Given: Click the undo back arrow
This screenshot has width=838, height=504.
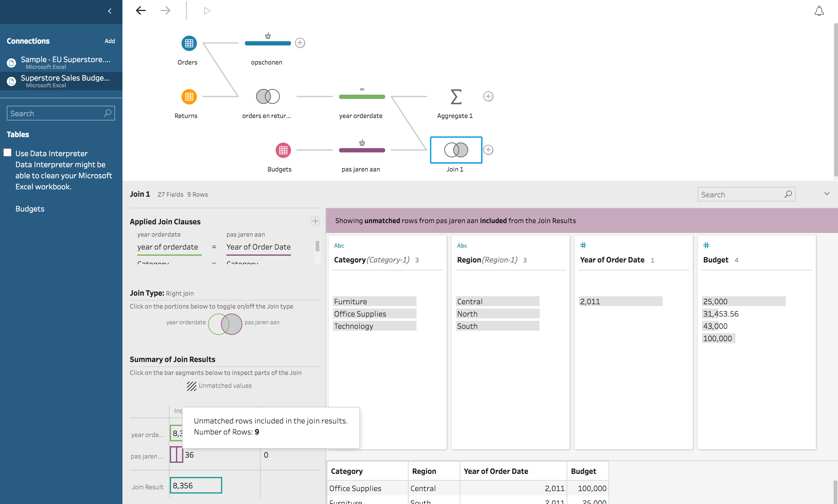Looking at the screenshot, I should click(x=141, y=11).
